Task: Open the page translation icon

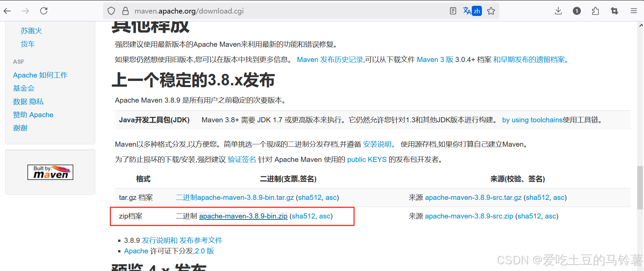Action: pyautogui.click(x=472, y=11)
